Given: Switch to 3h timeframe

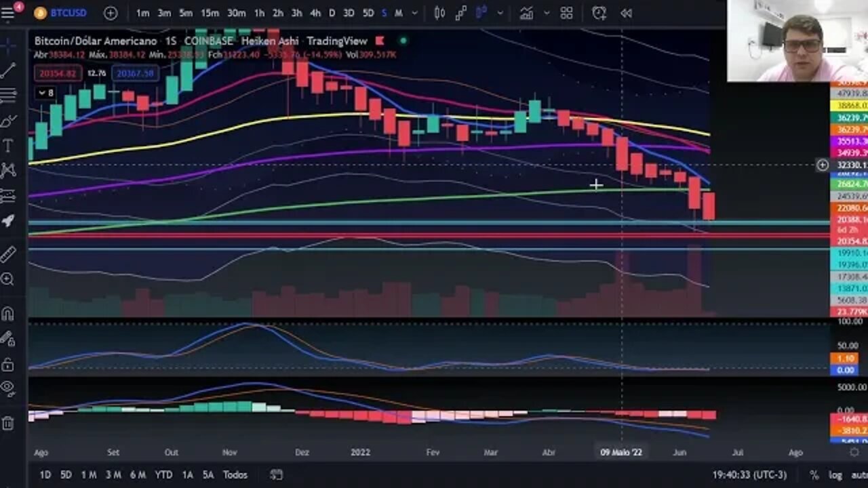Looking at the screenshot, I should pyautogui.click(x=296, y=13).
